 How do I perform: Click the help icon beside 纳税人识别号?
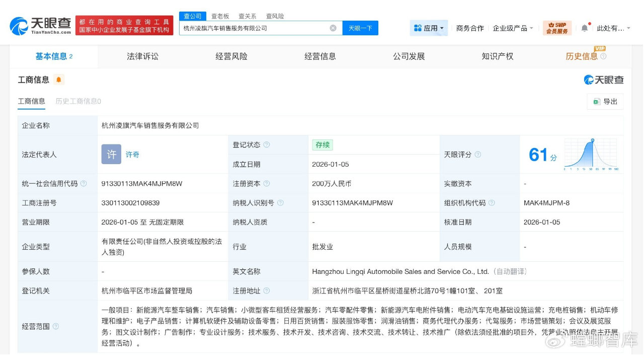point(281,202)
